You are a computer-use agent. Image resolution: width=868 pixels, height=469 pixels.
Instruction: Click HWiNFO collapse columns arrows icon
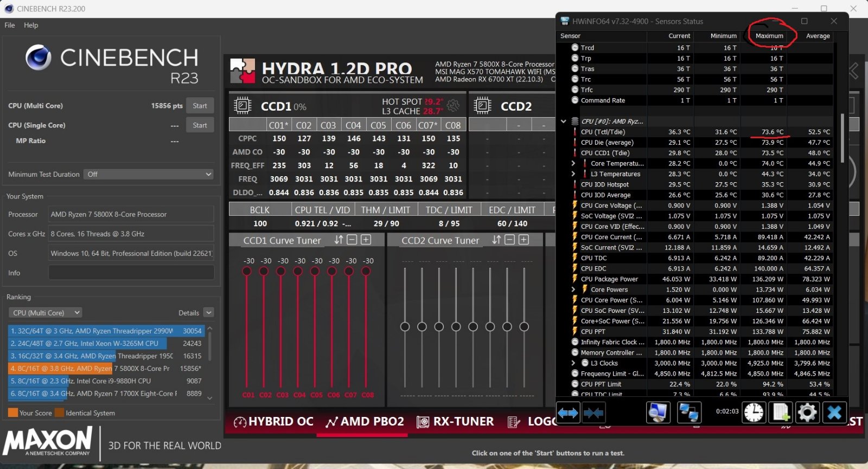click(x=593, y=413)
